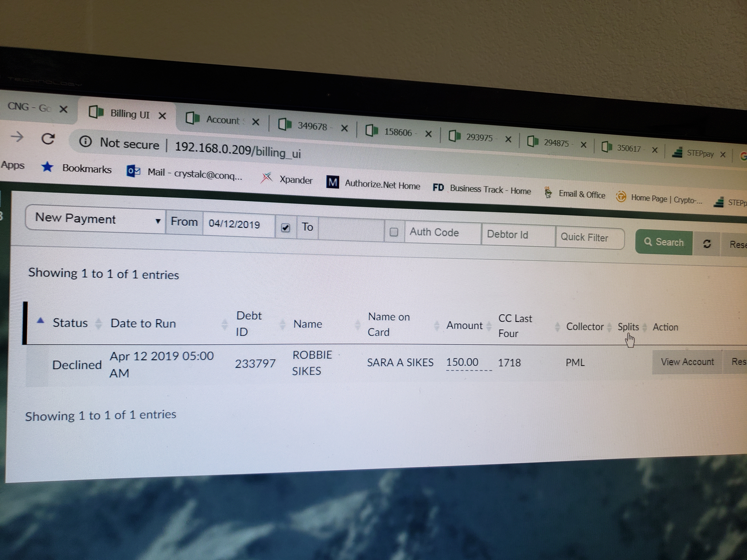Screen dimensions: 747x560
Task: Close the 294875 tab
Action: [x=584, y=145]
